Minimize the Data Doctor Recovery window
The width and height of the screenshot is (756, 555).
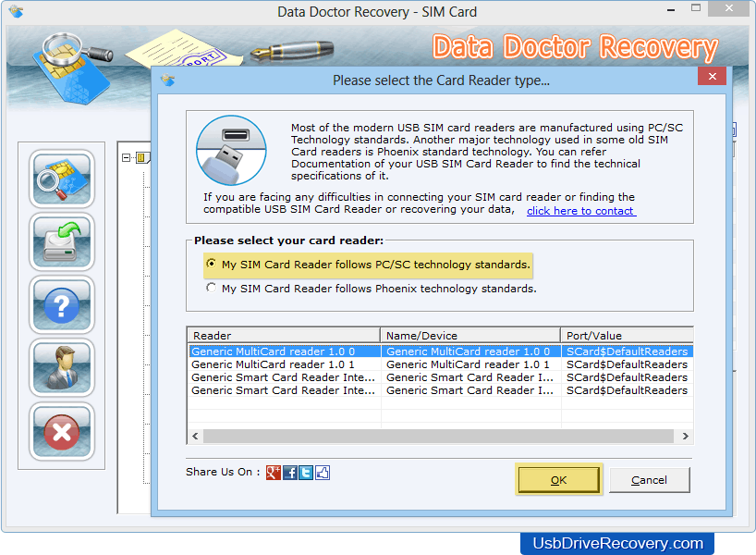point(671,9)
